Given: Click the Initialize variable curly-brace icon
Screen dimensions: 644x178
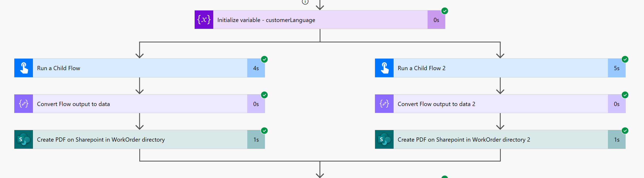Looking at the screenshot, I should 204,20.
